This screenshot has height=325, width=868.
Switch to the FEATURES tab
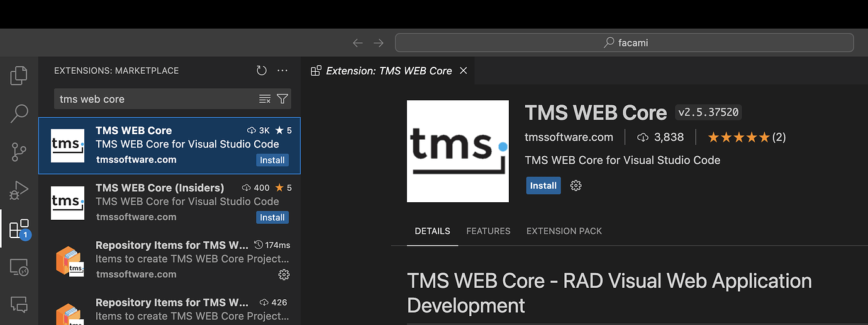click(488, 231)
